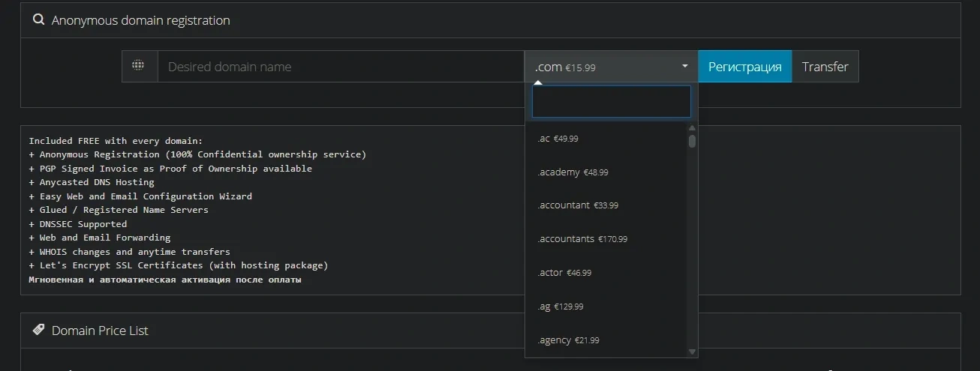
Task: Select the .ag €129.99 extension
Action: pyautogui.click(x=561, y=307)
